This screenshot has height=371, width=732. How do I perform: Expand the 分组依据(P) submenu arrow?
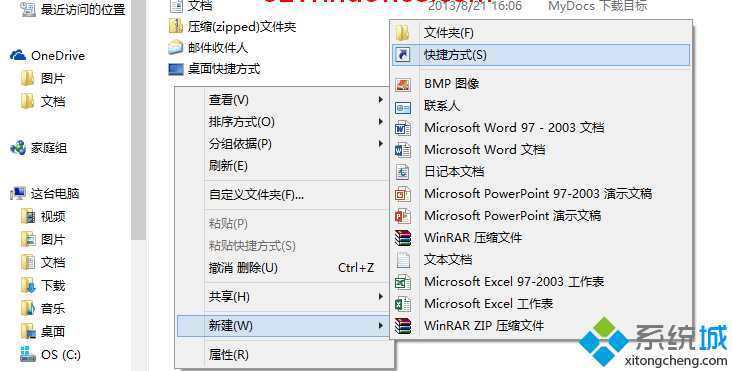[x=380, y=144]
